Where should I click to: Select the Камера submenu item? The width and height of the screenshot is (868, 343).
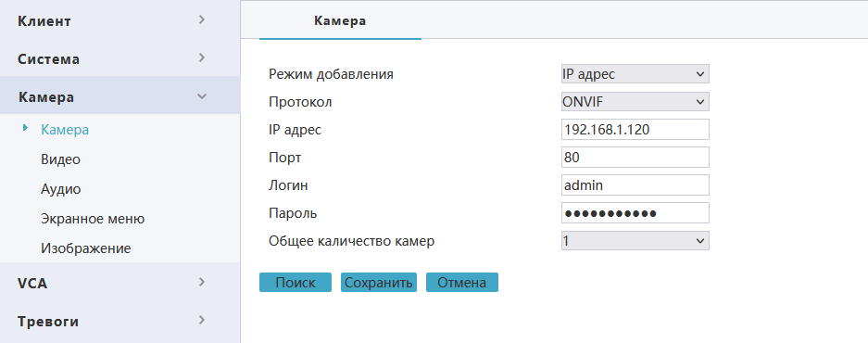(x=65, y=130)
